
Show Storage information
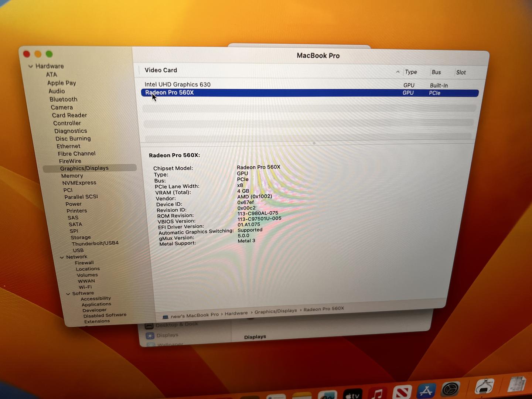81,238
